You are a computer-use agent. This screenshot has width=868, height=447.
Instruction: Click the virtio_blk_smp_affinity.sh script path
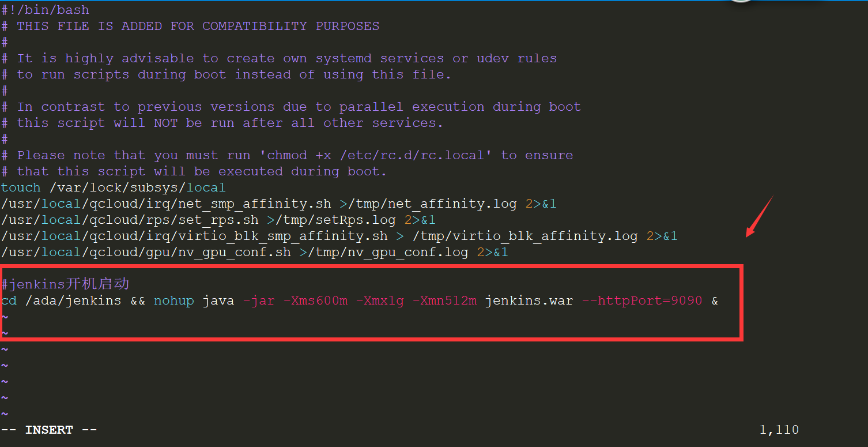coord(194,236)
